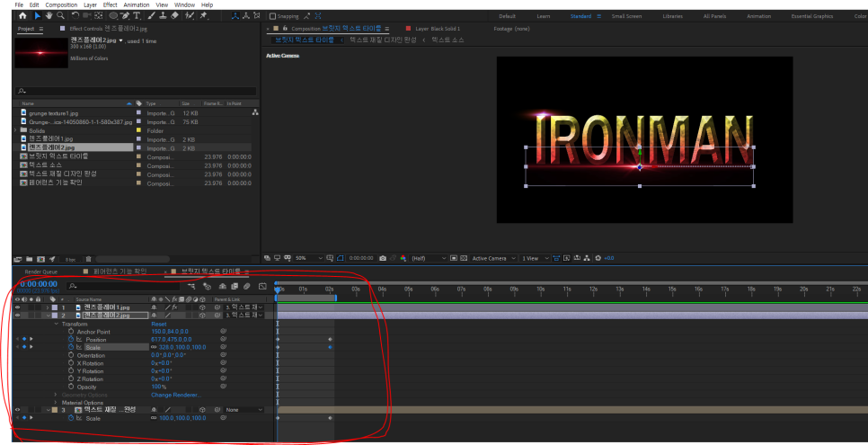The height and width of the screenshot is (445, 868).
Task: Open layer 3 parent None dropdown
Action: pos(244,410)
